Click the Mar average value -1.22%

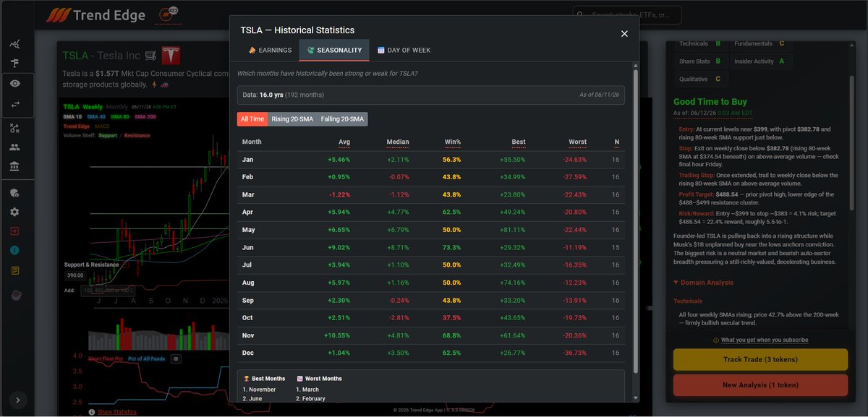click(339, 194)
